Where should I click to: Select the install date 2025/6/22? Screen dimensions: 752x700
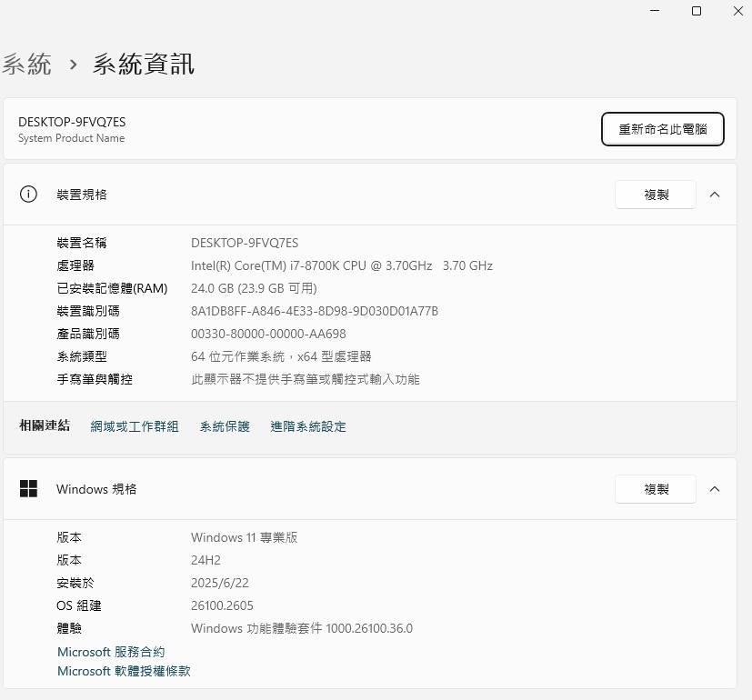[x=220, y=583]
